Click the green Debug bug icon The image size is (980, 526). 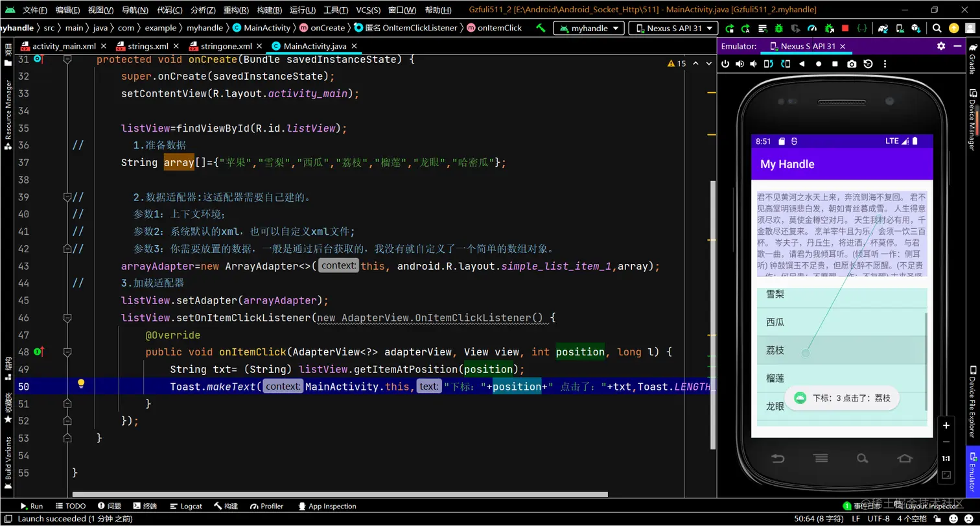[x=778, y=29]
